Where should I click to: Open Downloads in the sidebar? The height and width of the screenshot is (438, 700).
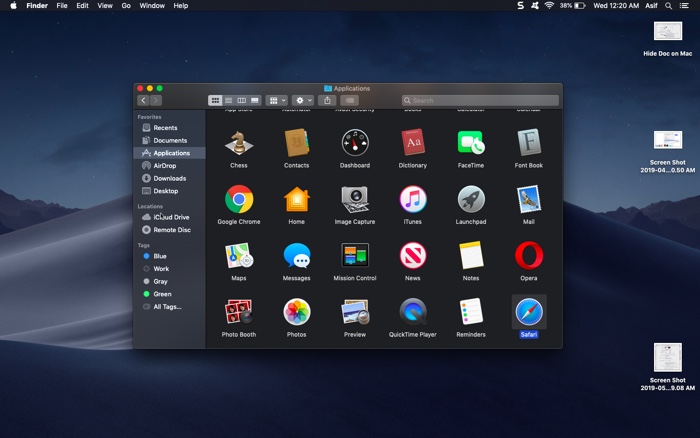[x=169, y=178]
